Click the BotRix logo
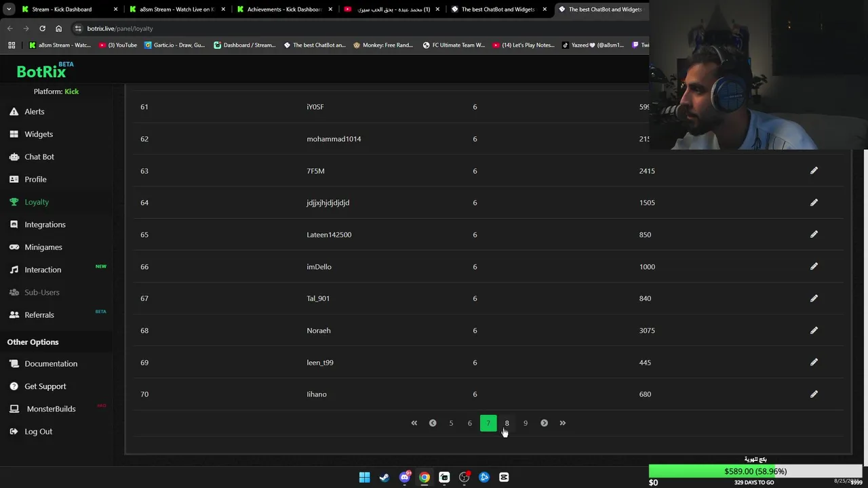Image resolution: width=868 pixels, height=488 pixels. coord(41,71)
